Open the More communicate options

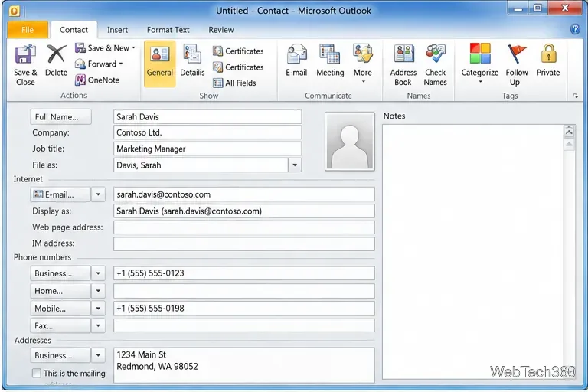click(363, 64)
